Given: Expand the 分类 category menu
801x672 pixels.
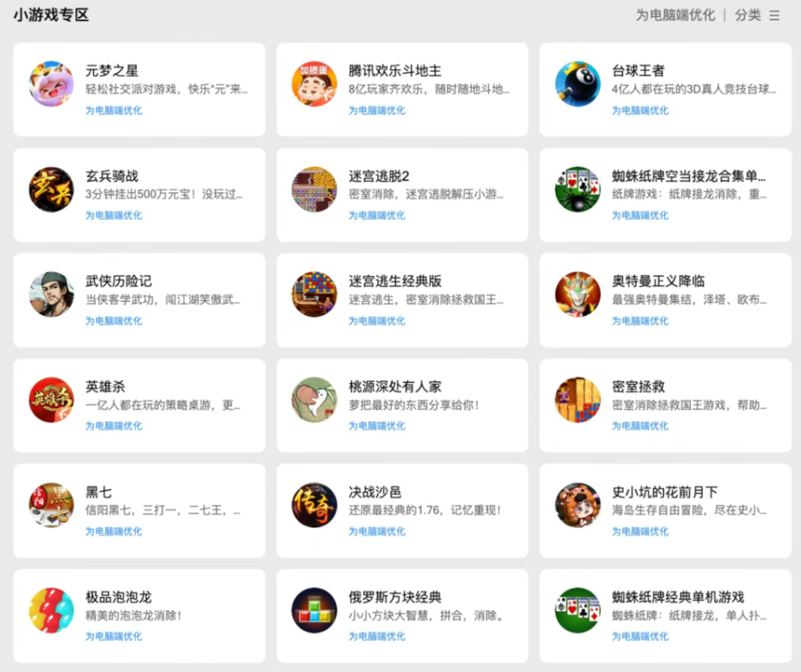Looking at the screenshot, I should pos(748,15).
